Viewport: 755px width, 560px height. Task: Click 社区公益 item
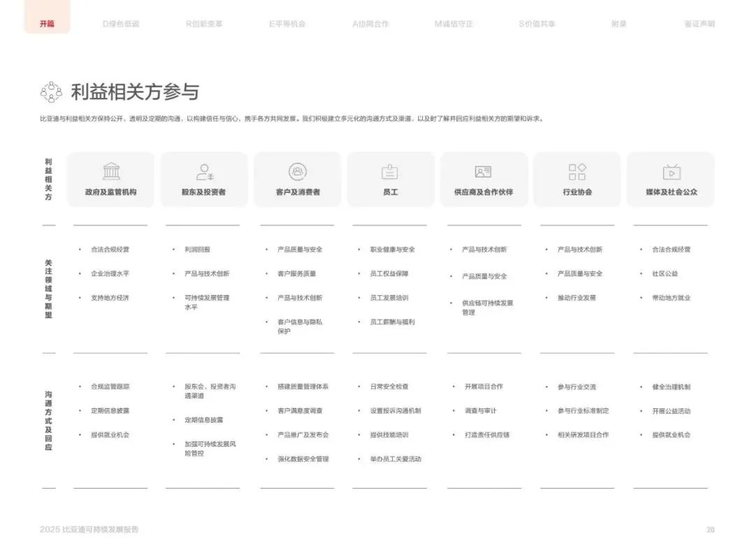665,273
